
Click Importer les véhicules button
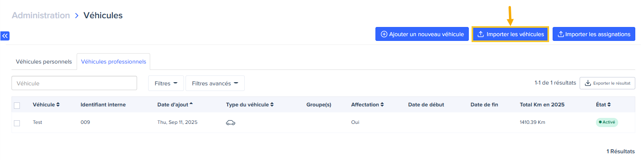(x=510, y=34)
